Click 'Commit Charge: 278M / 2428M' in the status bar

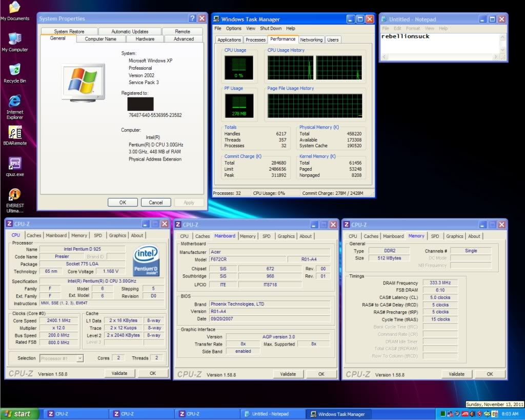click(332, 193)
